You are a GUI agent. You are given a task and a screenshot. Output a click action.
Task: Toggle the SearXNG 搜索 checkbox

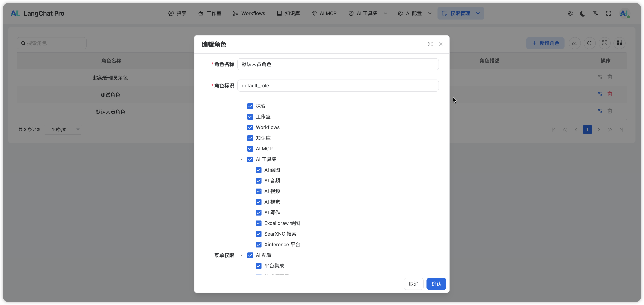pos(258,234)
